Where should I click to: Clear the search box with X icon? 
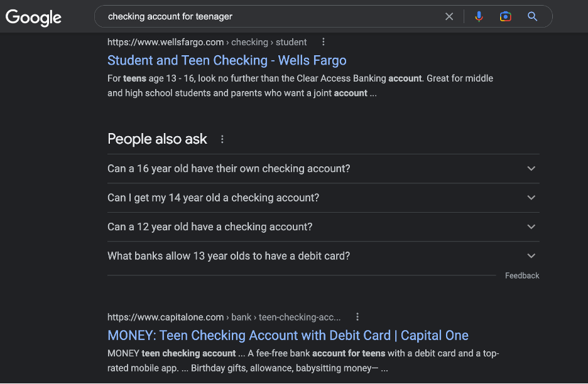pos(449,16)
